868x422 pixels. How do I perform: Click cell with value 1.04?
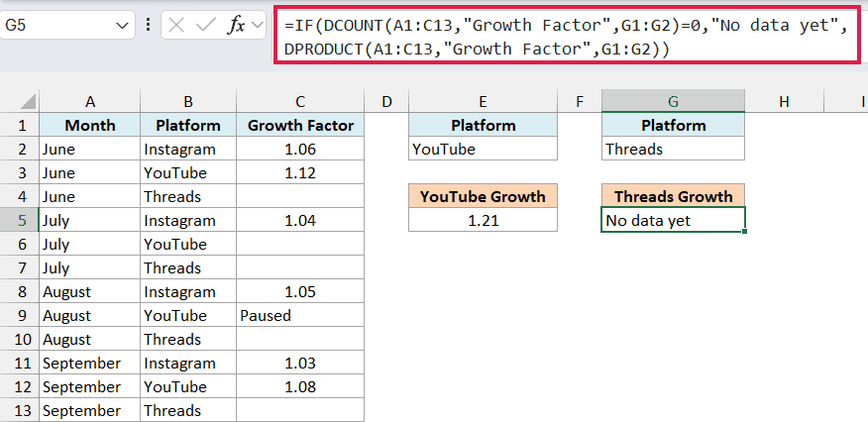pyautogui.click(x=300, y=221)
